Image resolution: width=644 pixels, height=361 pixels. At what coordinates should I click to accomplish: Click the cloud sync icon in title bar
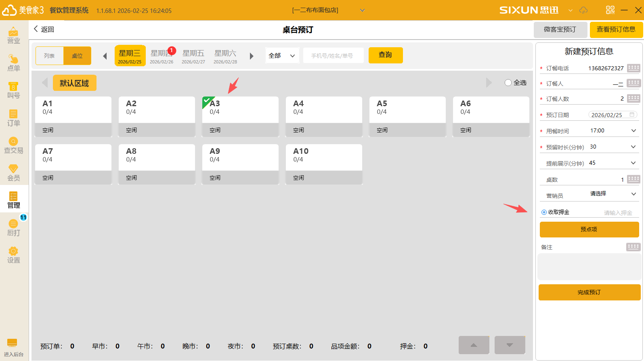click(x=583, y=10)
